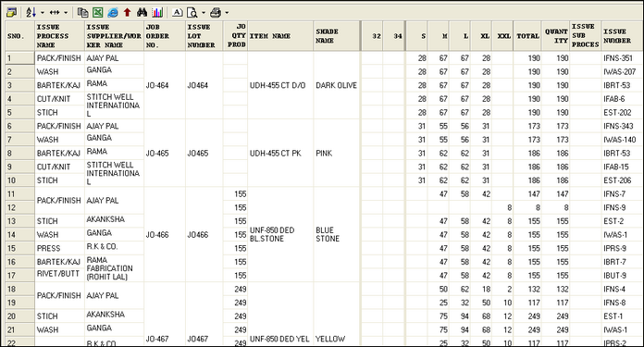The width and height of the screenshot is (644, 347).
Task: Click size 32 column header
Action: point(372,36)
